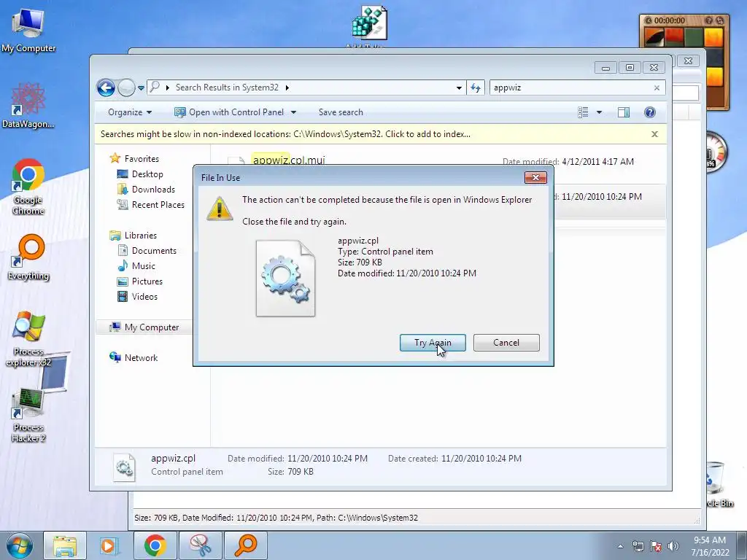
Task: Click the add to index info bar
Action: [x=285, y=134]
